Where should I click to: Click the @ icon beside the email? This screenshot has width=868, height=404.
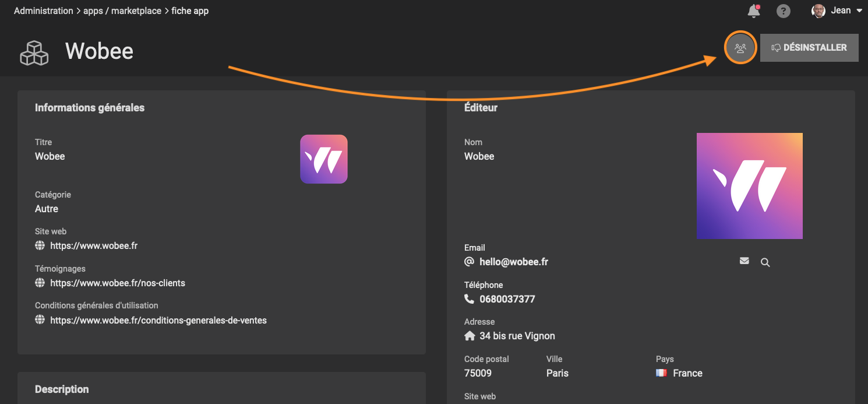pyautogui.click(x=469, y=262)
